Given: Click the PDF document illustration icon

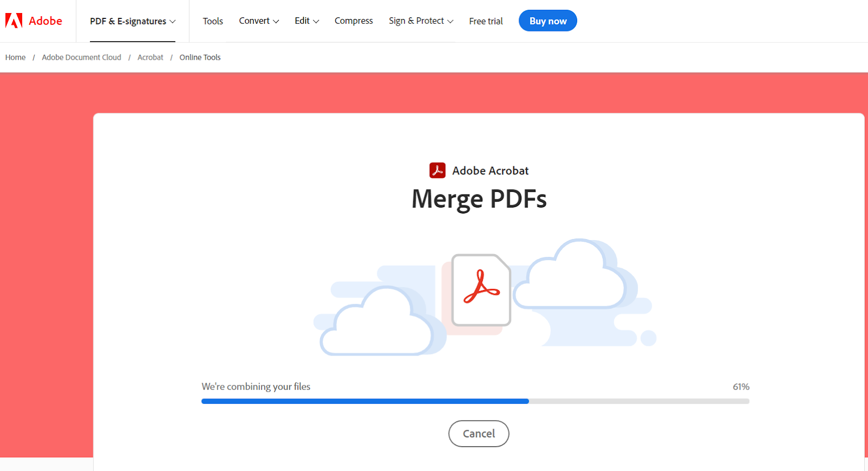Looking at the screenshot, I should pyautogui.click(x=481, y=290).
